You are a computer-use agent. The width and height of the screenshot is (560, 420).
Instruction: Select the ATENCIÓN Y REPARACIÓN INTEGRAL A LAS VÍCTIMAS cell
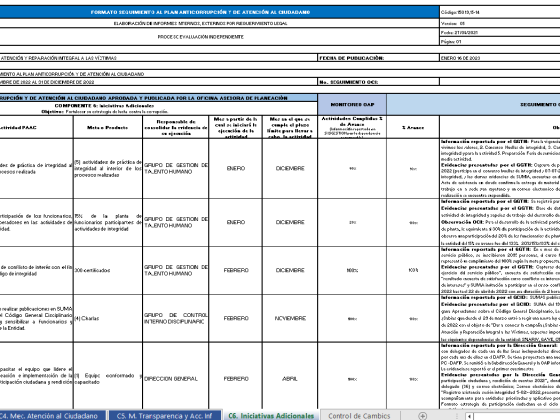click(159, 58)
